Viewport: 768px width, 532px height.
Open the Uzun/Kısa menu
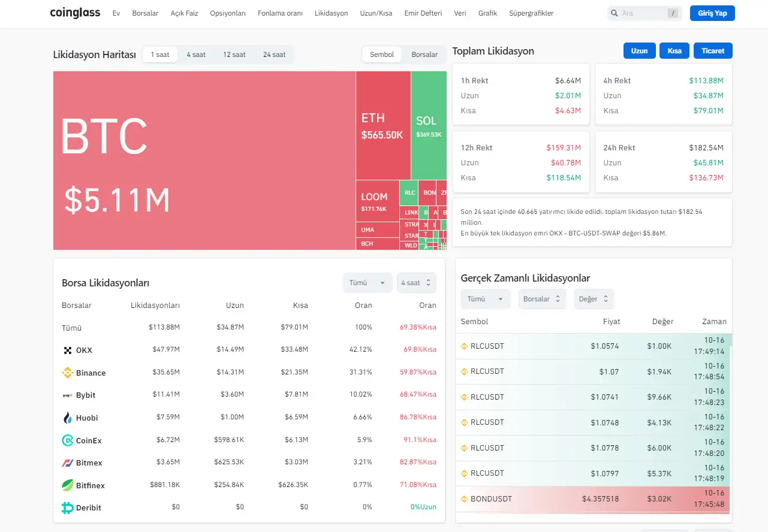coord(376,13)
